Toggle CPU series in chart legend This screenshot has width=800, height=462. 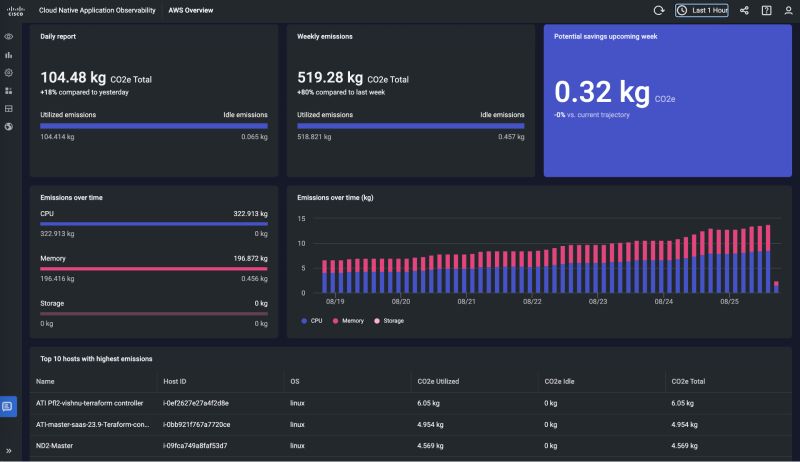click(312, 321)
